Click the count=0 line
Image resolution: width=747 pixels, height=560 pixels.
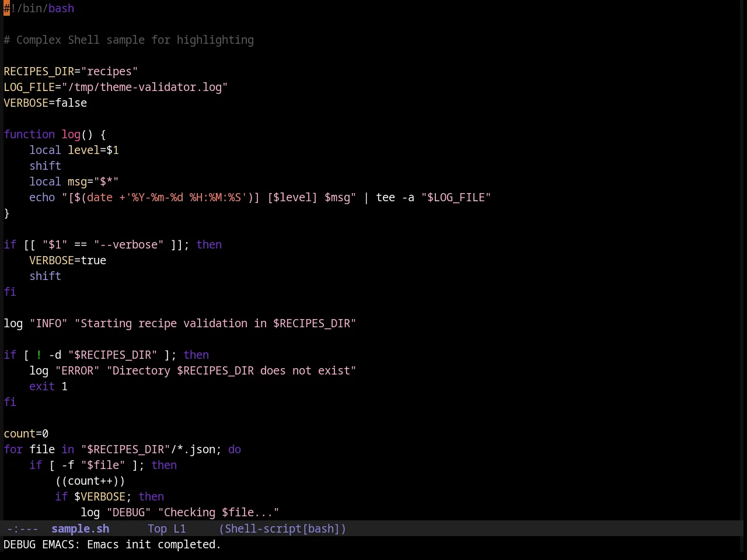(26, 434)
